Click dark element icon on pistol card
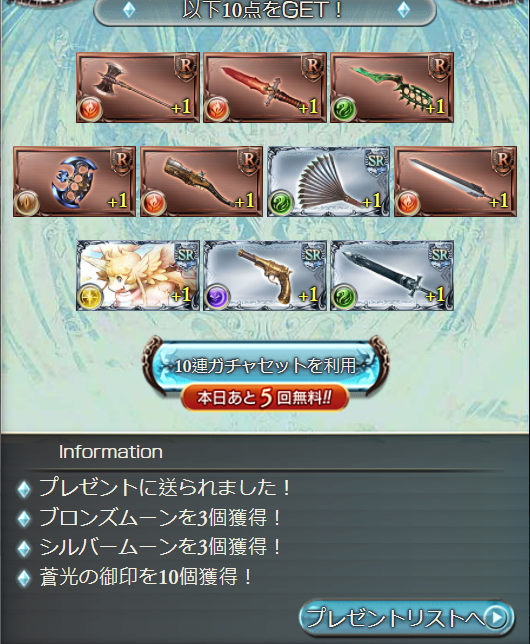Viewport: 530px width, 644px height. click(217, 297)
